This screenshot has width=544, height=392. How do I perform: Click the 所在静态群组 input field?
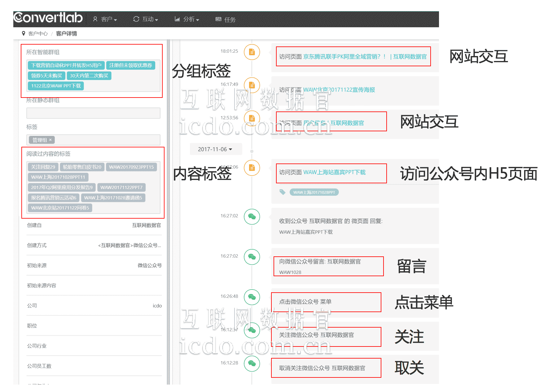pos(93,113)
